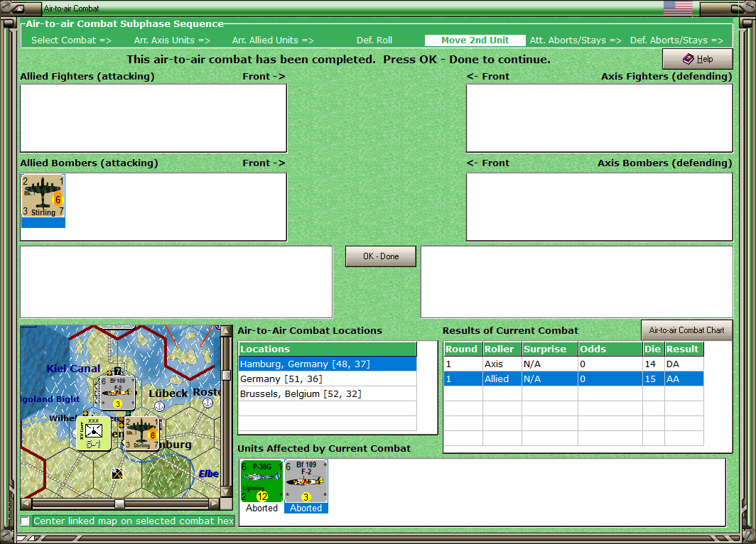
Task: Click map's horizontal scrollbar right arrow
Action: tap(215, 504)
